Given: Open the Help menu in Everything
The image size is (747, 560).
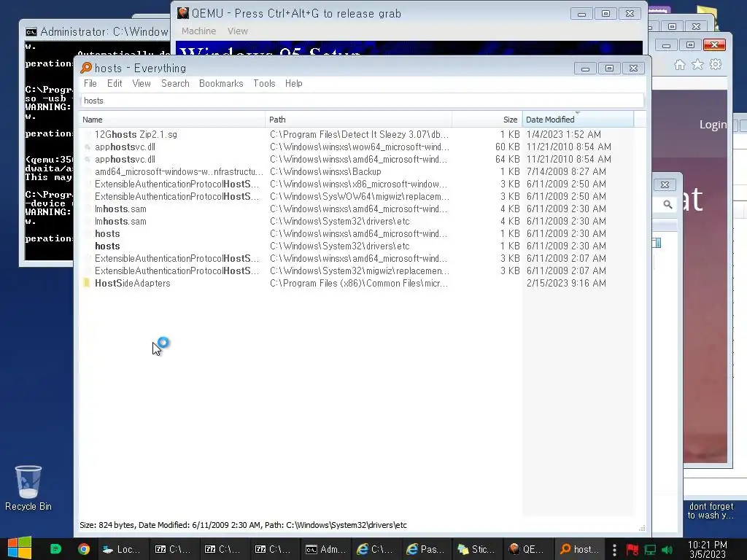Looking at the screenshot, I should point(294,83).
